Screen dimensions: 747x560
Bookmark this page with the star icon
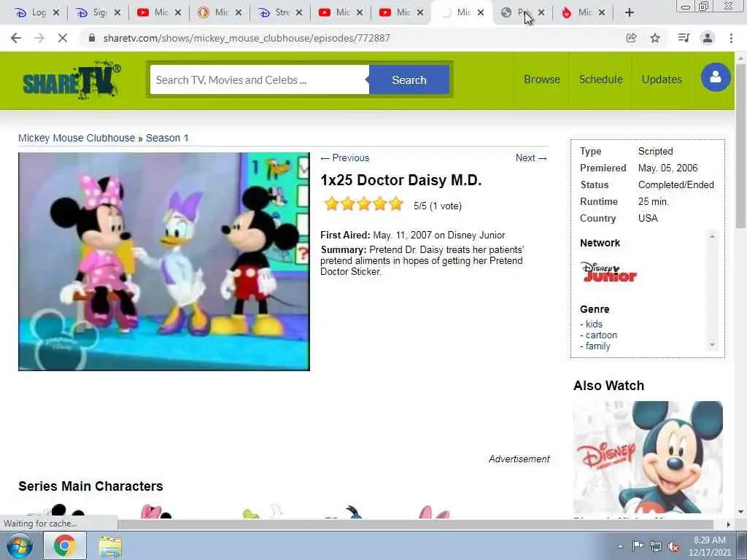[x=655, y=38]
